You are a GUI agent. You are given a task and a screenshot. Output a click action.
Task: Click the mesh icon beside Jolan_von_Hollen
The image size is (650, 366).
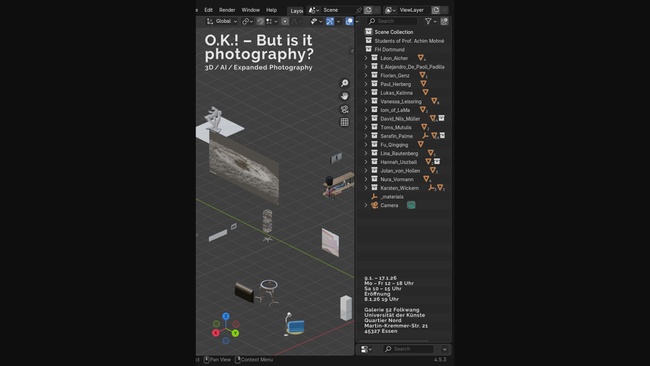(x=433, y=170)
